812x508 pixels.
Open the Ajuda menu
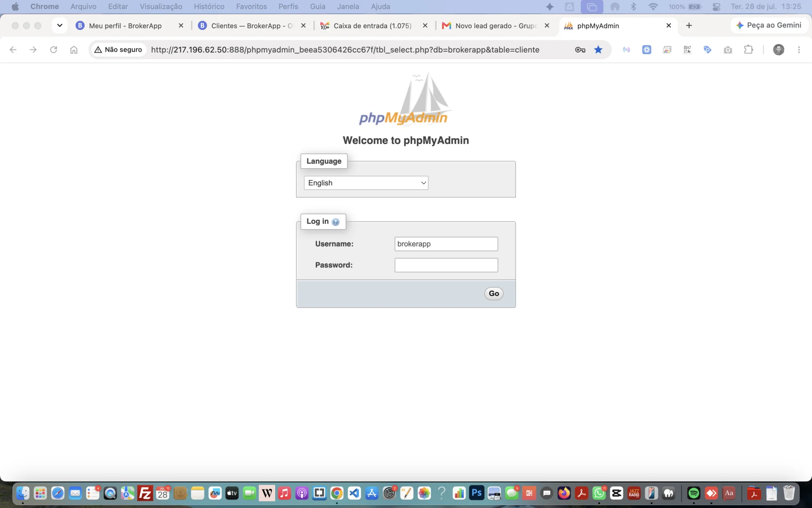381,7
